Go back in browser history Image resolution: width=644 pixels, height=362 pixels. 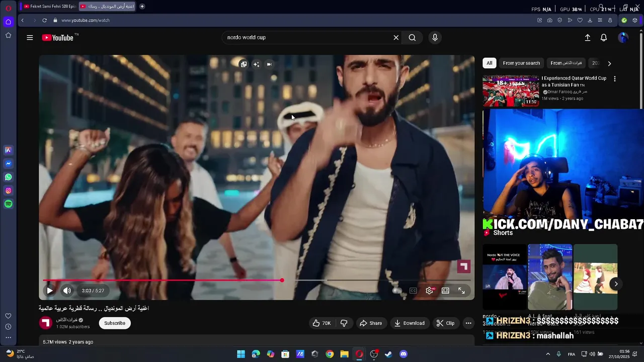[x=22, y=20]
